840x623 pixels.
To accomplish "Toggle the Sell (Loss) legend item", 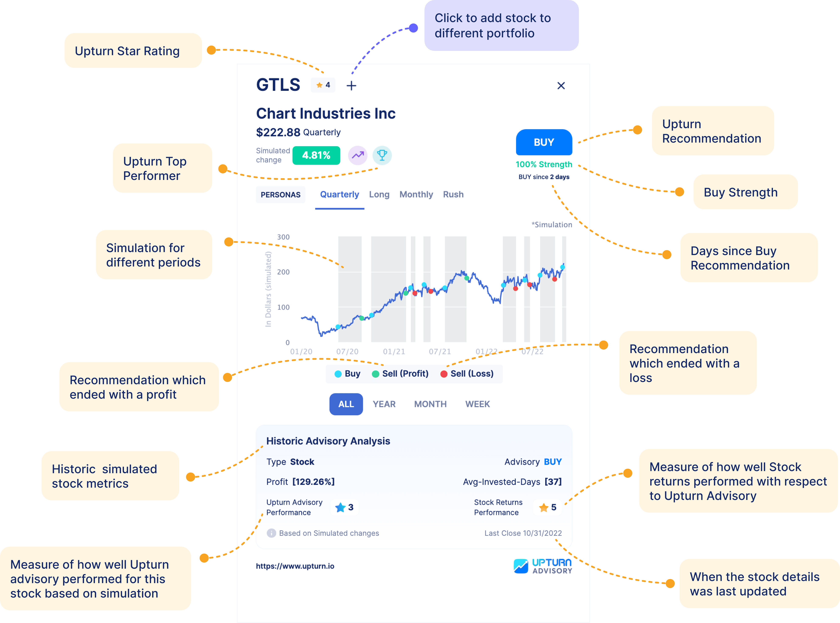I will pos(467,374).
